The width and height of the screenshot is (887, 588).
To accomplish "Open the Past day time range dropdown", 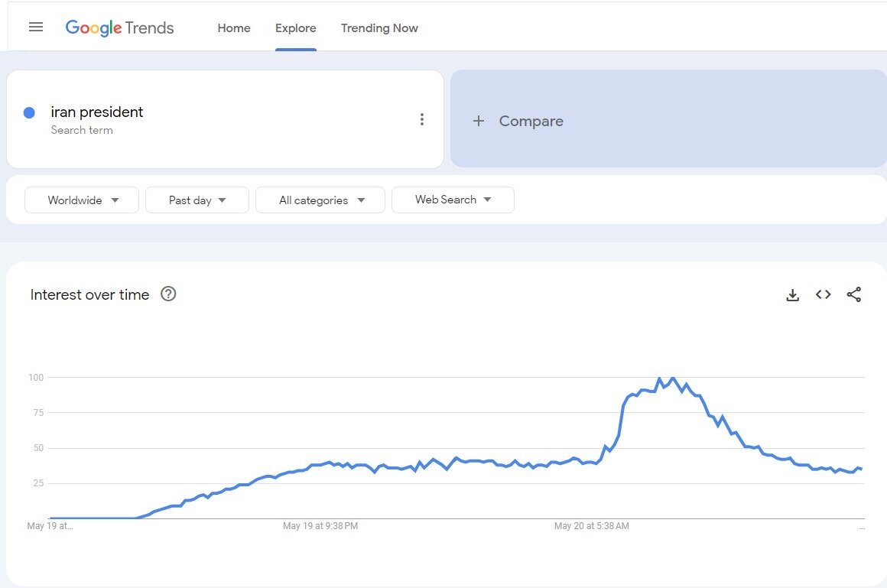I will pyautogui.click(x=197, y=200).
